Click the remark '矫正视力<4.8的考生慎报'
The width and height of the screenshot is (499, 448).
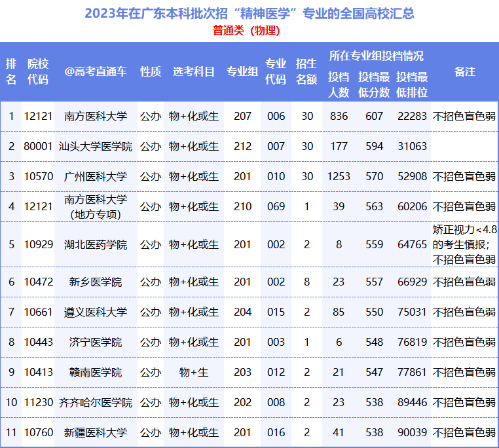tap(465, 237)
